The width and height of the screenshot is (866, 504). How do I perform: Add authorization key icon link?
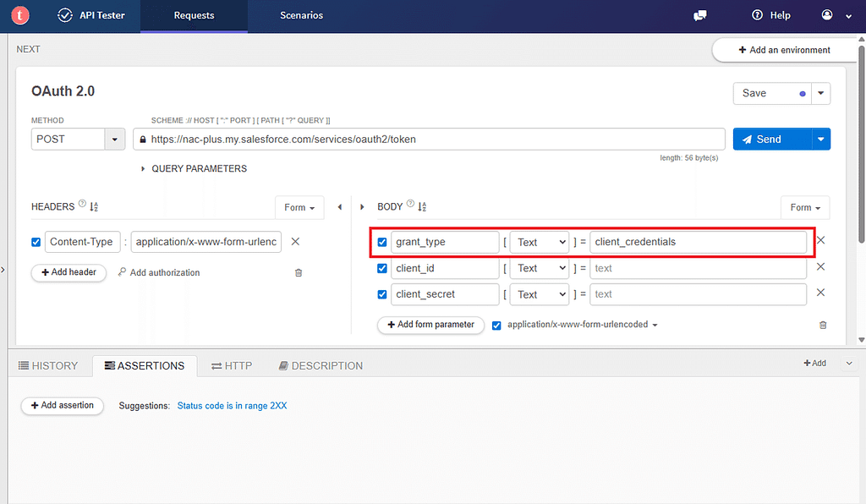coord(159,272)
